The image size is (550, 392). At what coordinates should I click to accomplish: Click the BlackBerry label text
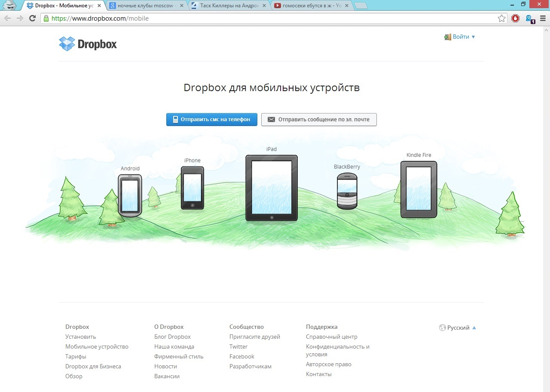(x=347, y=167)
